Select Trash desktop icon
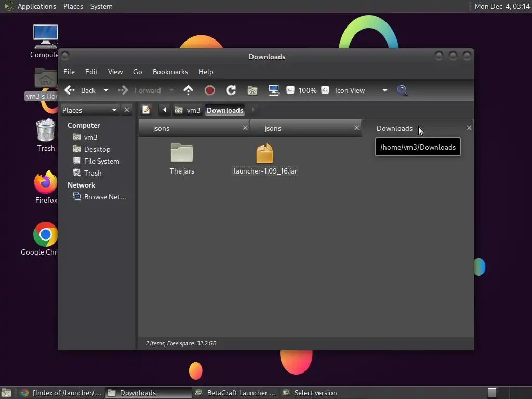The image size is (532, 399). pos(46,135)
